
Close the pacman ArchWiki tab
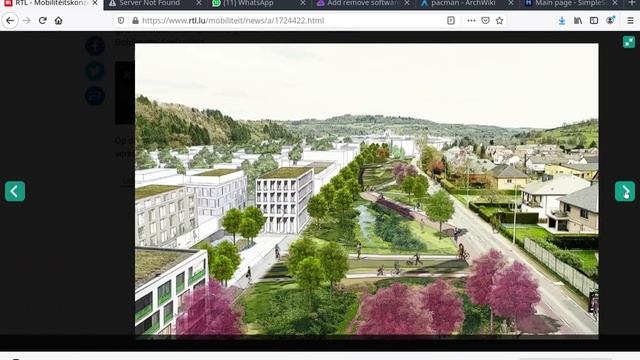point(511,3)
